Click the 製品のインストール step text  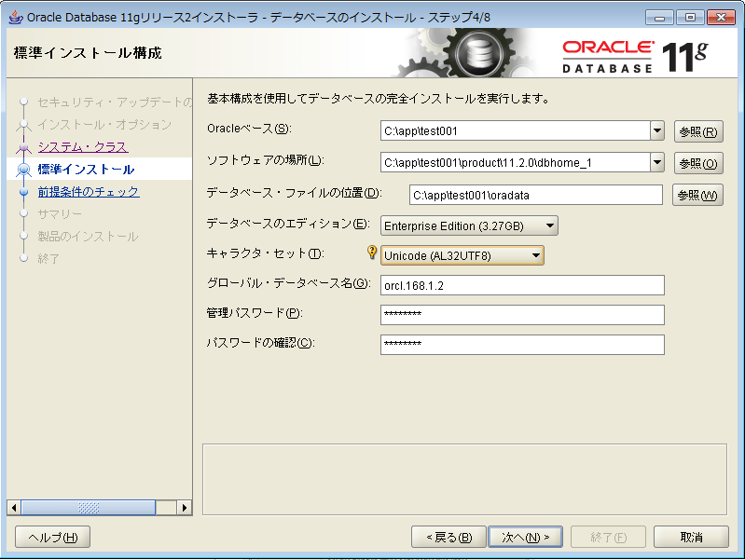(88, 236)
